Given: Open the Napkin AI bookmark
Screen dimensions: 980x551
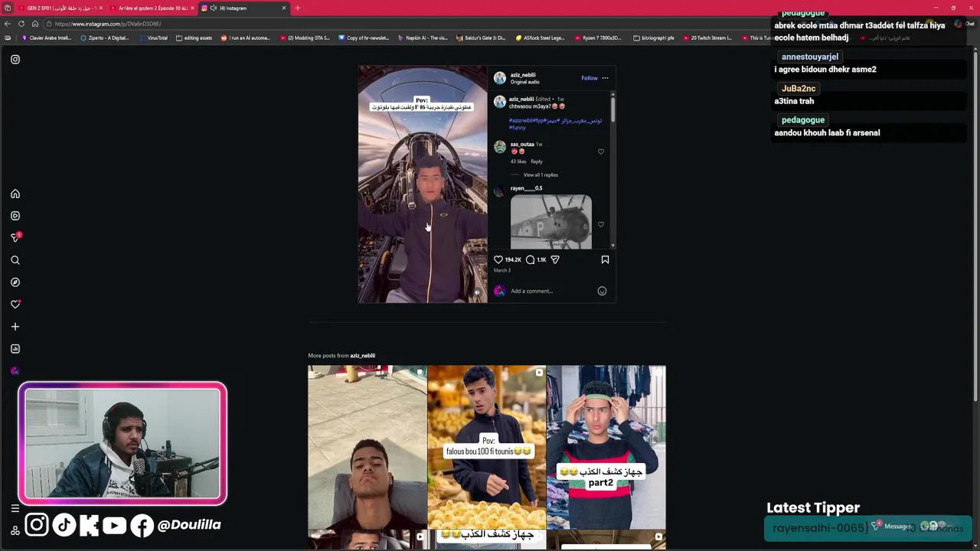Looking at the screenshot, I should point(423,37).
